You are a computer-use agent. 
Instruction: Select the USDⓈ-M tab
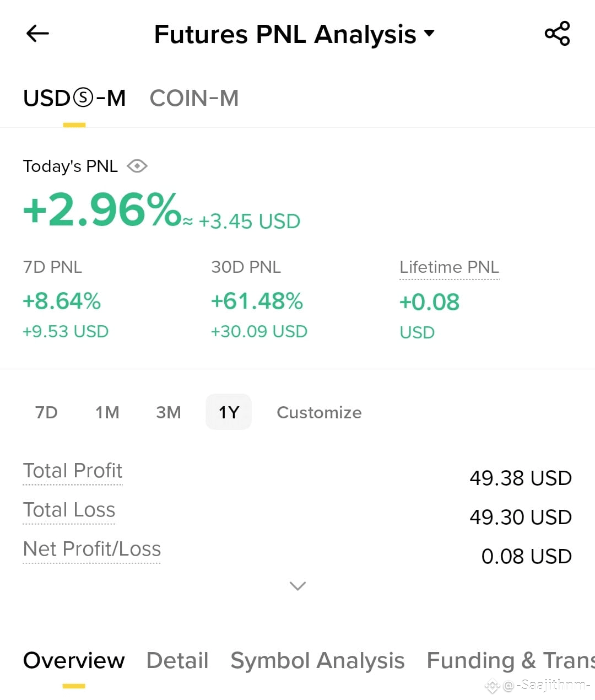[x=74, y=99]
